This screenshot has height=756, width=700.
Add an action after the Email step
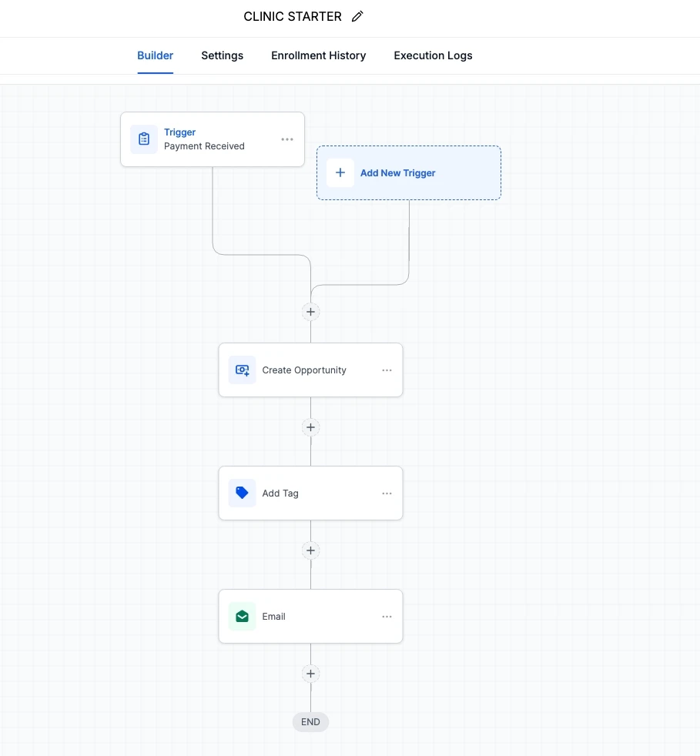pos(310,674)
